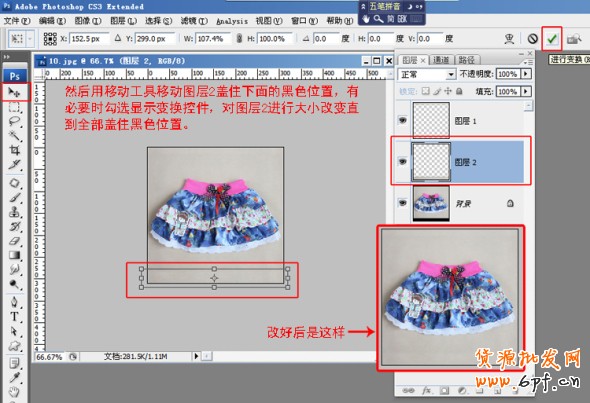This screenshot has height=403, width=590.
Task: Expand the 不透明度 opacity slider arrow
Action: click(526, 74)
